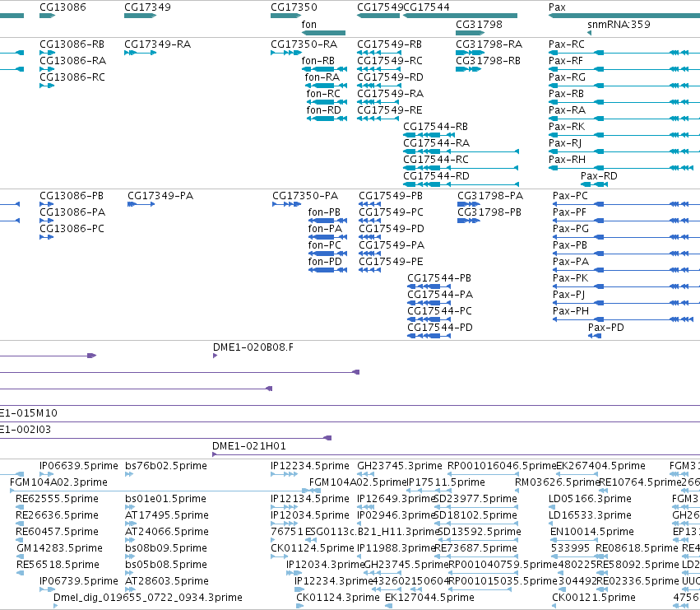Select the Pax gene label
700x610 pixels.
point(557,7)
